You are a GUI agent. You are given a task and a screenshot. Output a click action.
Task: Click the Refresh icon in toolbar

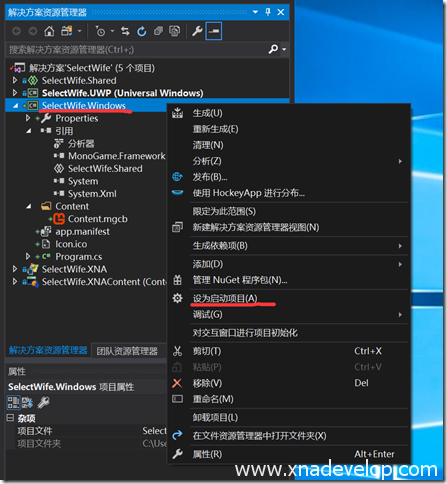[142, 31]
